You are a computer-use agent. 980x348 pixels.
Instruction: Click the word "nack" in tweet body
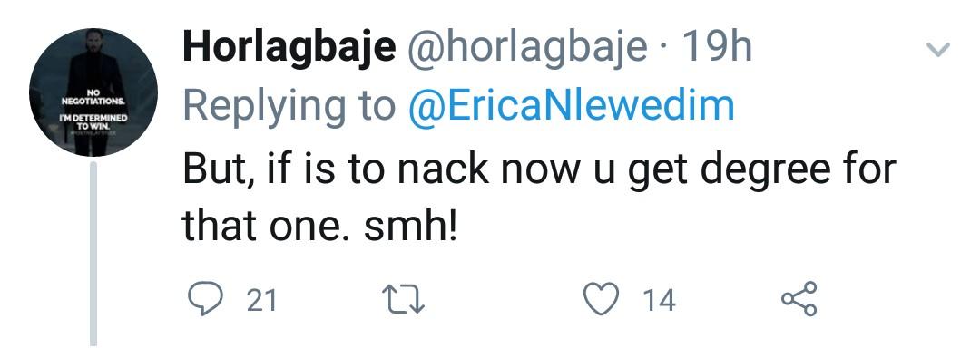(x=445, y=167)
